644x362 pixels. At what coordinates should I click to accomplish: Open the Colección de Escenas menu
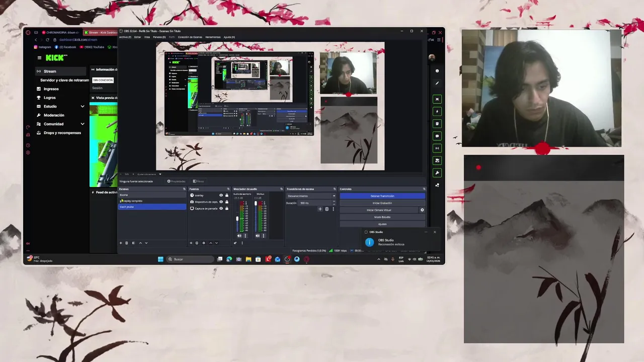[x=190, y=37]
